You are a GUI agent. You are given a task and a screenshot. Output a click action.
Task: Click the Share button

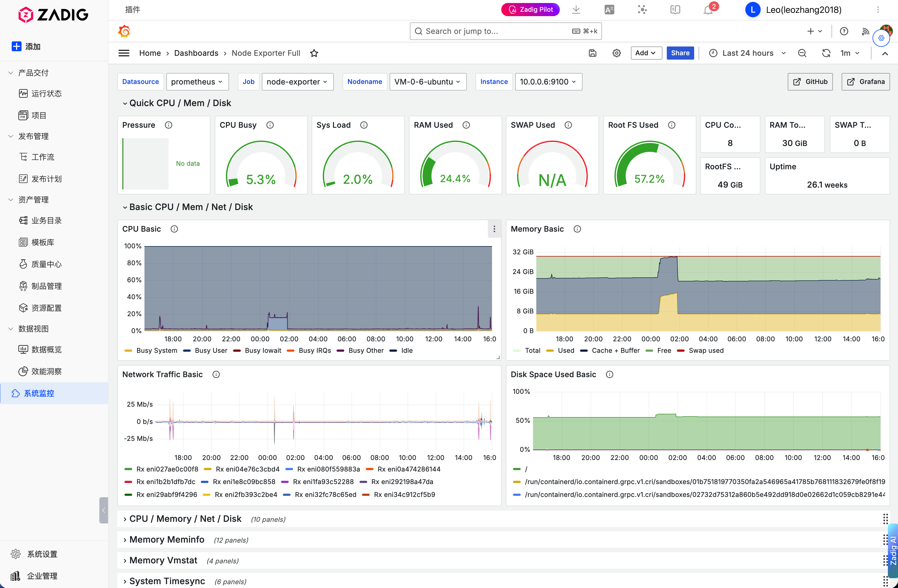[x=680, y=53]
